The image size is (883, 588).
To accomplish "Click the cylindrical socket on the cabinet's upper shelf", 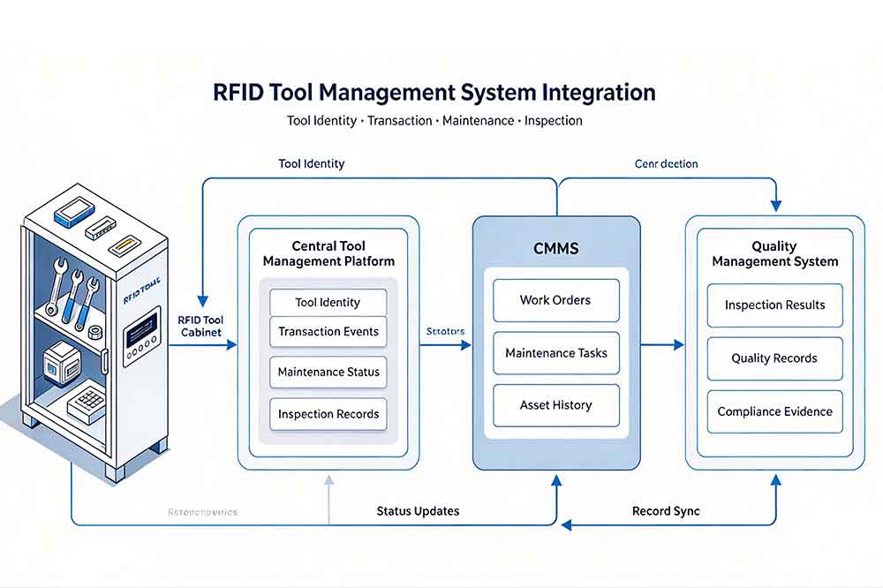I will tap(95, 334).
